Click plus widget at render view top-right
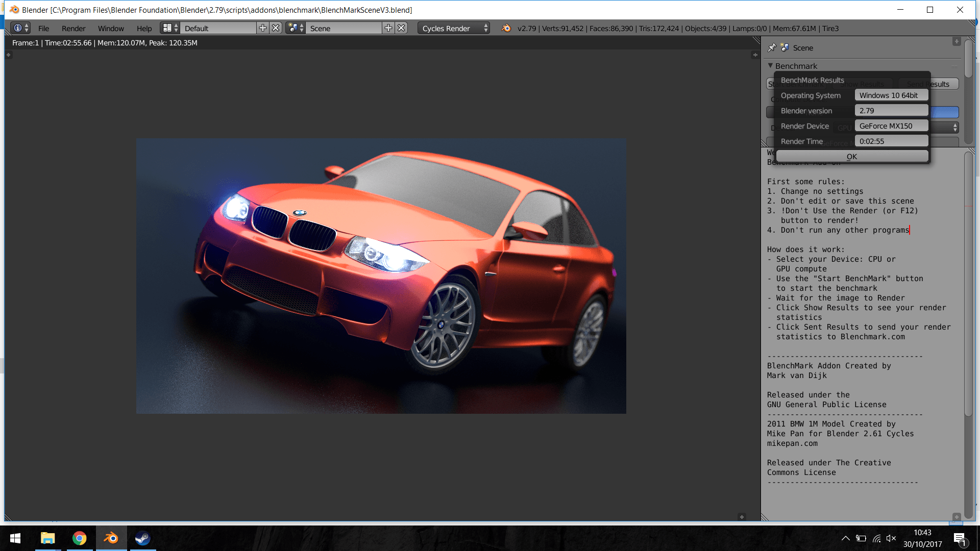Screen dimensions: 980x551 point(755,55)
